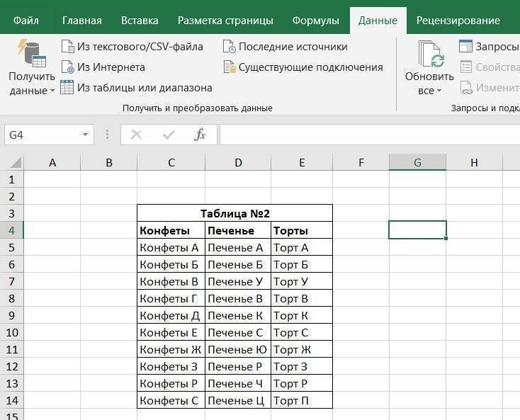520x420 pixels.
Task: Switch to the Formulas tab
Action: click(315, 20)
